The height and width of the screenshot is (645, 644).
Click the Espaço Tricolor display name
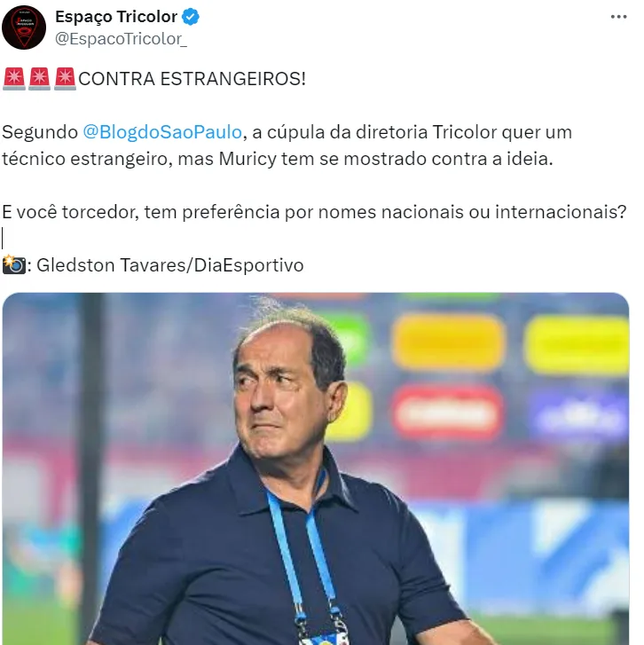(x=116, y=17)
